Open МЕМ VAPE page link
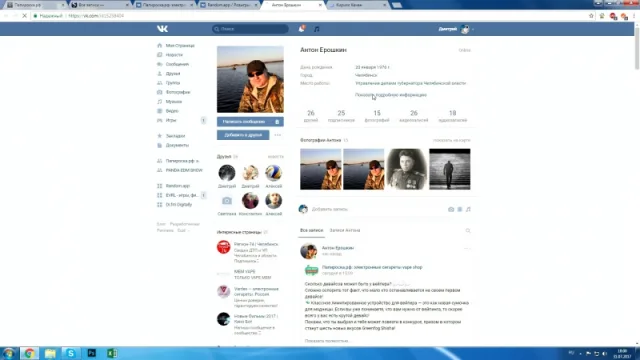The width and height of the screenshot is (640, 360). 244,271
